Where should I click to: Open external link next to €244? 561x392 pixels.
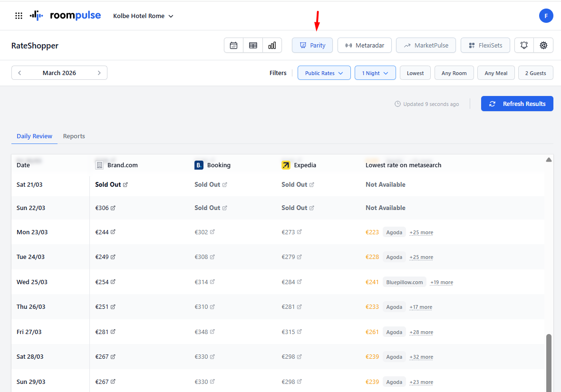[113, 232]
